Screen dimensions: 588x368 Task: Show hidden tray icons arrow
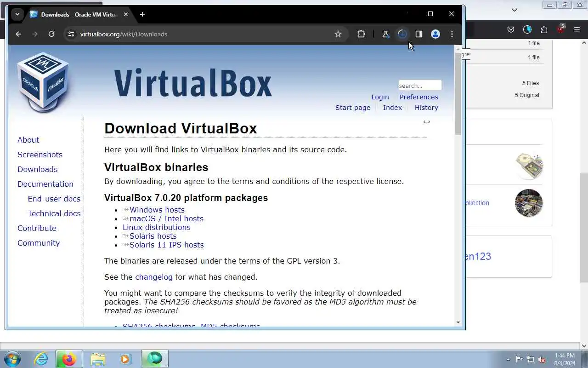pyautogui.click(x=508, y=359)
